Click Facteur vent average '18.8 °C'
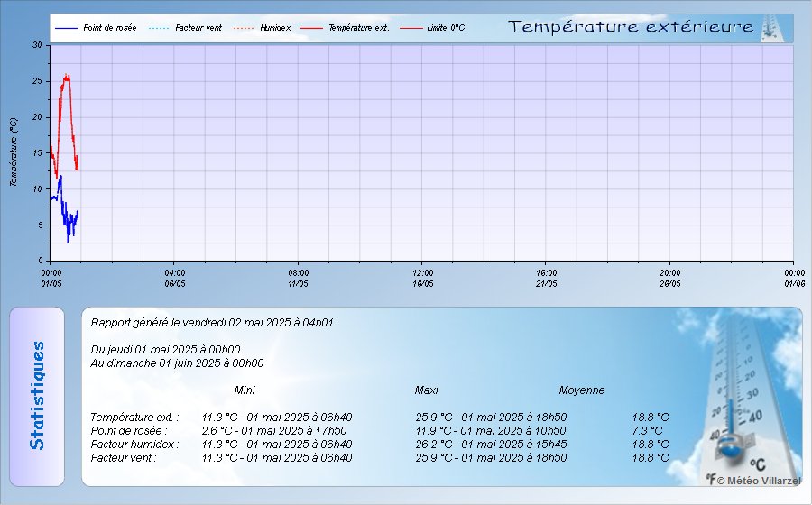 [651, 457]
